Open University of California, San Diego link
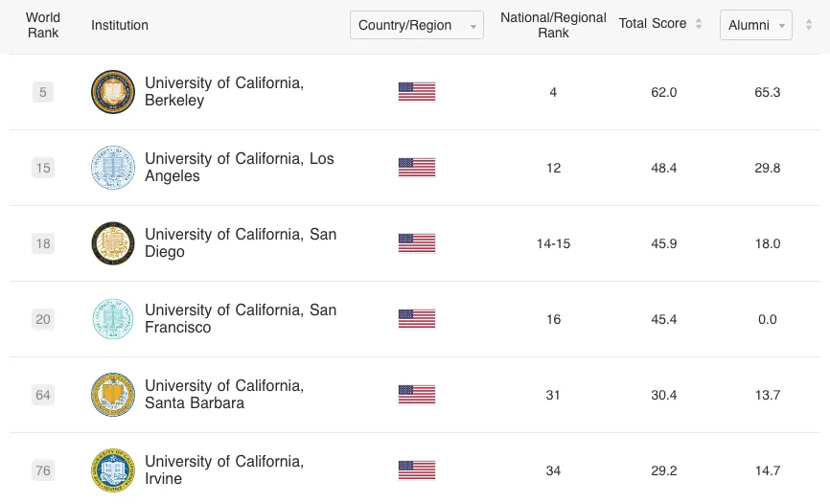830x504 pixels. point(241,243)
